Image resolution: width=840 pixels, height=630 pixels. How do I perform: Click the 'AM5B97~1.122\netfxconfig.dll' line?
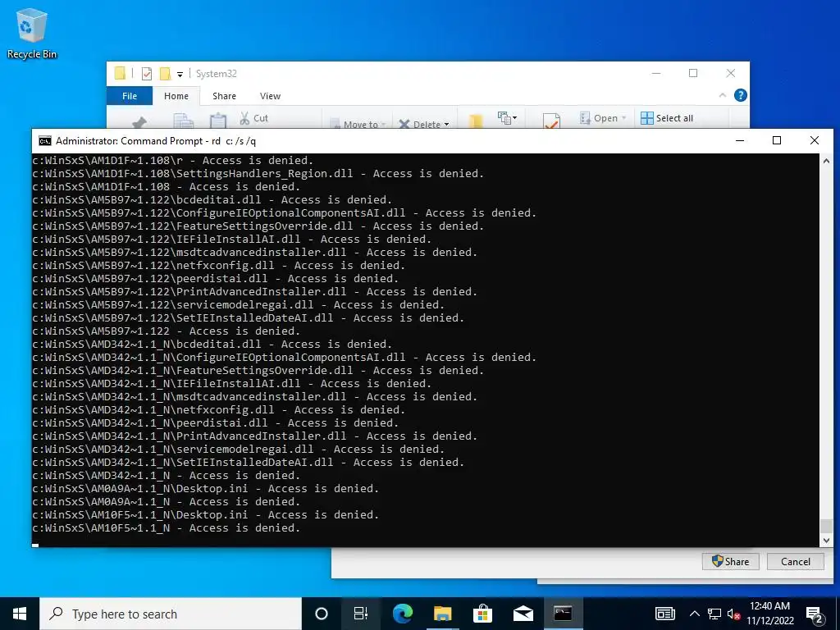pyautogui.click(x=218, y=266)
